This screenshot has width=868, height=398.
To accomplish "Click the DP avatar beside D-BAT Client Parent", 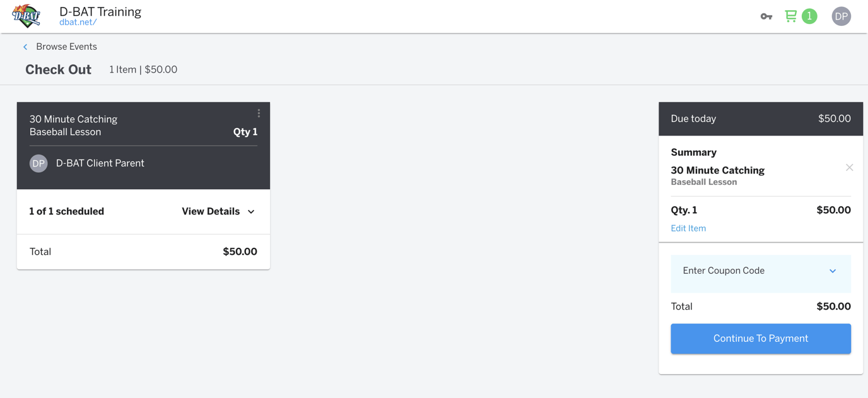I will point(38,163).
